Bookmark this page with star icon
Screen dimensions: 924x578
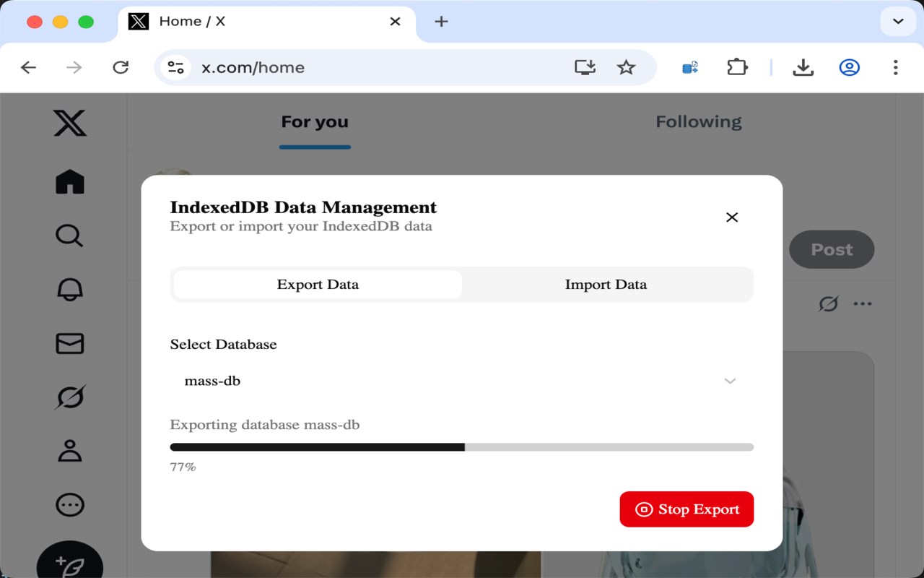(x=626, y=67)
